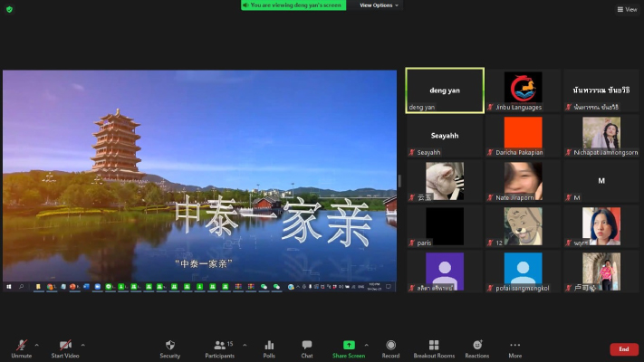This screenshot has width=644, height=362.
Task: Open the Participants panel
Action: point(219,347)
